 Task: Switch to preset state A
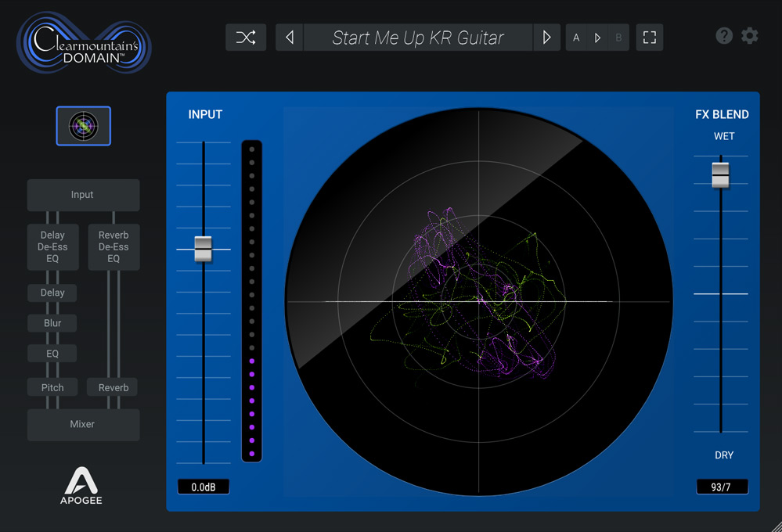[577, 38]
